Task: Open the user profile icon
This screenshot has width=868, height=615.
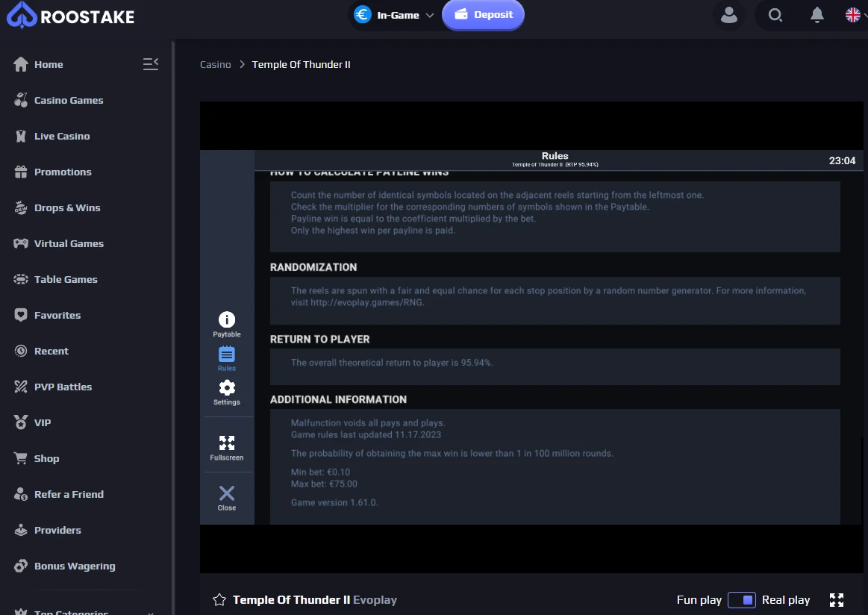Action: pos(729,15)
